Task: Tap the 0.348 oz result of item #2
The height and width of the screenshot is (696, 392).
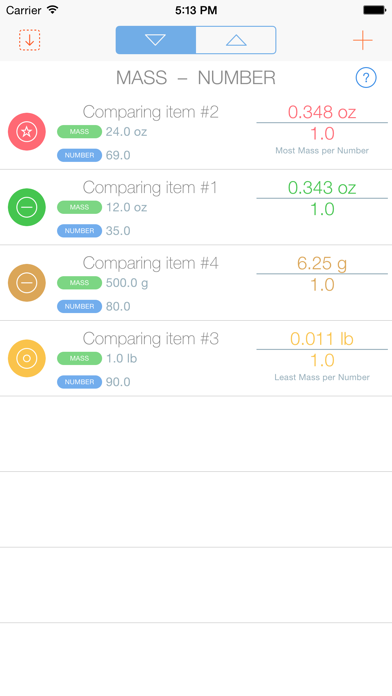Action: [x=322, y=112]
